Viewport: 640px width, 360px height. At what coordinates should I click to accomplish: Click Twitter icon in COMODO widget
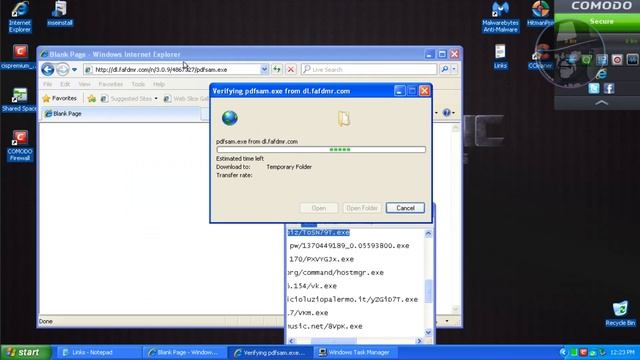point(594,88)
